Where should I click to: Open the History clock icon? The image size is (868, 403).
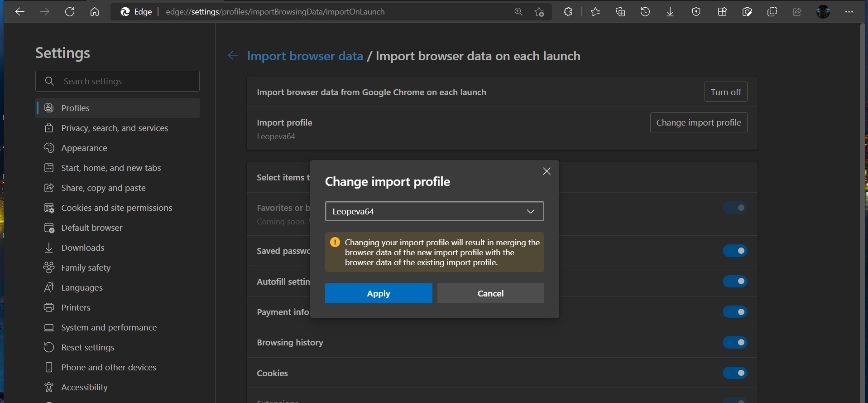645,12
